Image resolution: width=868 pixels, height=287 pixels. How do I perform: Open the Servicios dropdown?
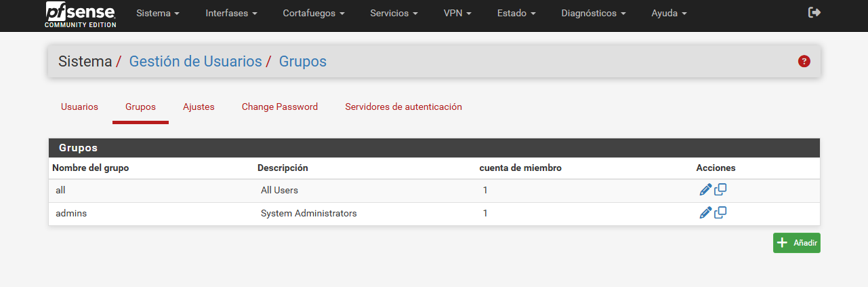pos(394,14)
